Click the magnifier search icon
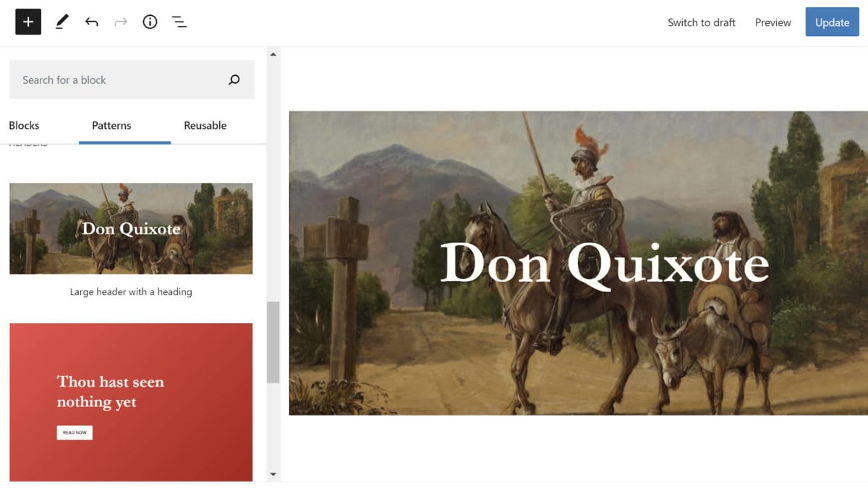This screenshot has width=868, height=488. point(234,80)
